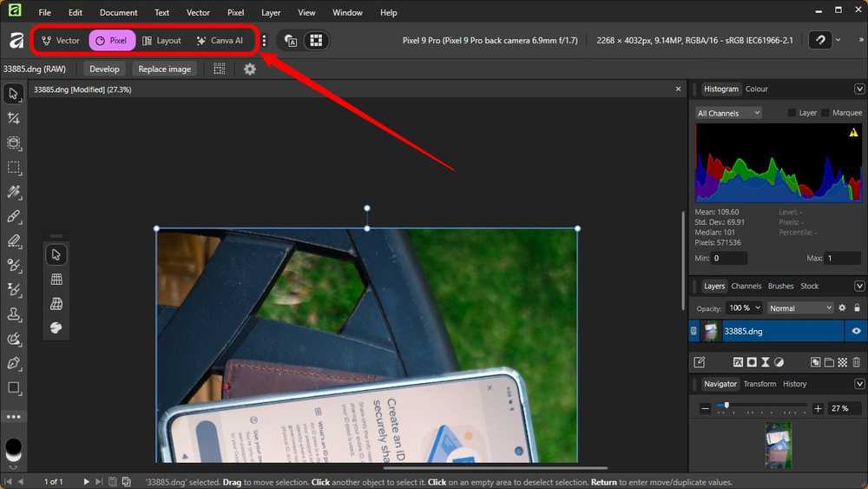Select the Crop tool

point(13,118)
